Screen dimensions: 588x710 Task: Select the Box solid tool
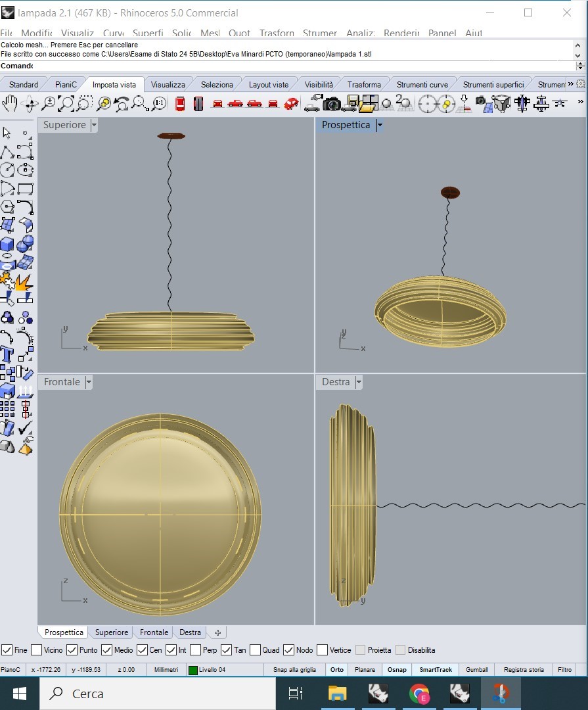(7, 245)
